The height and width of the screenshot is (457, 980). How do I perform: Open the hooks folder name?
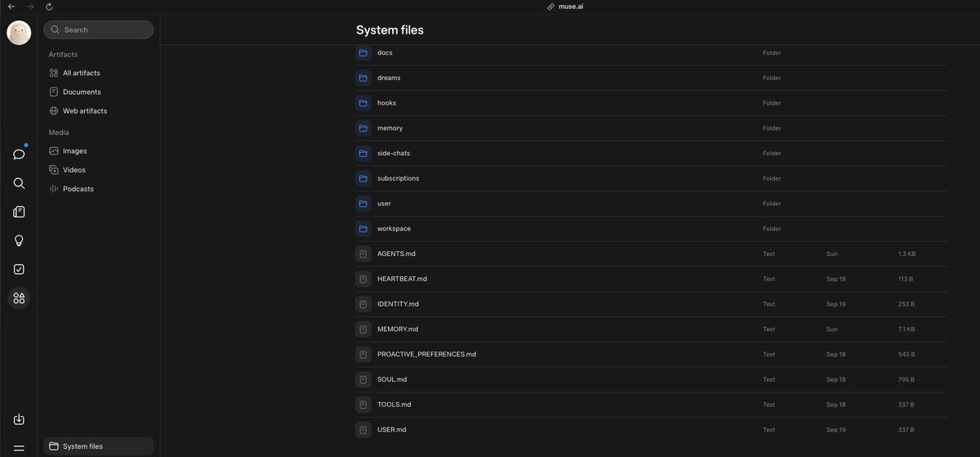(x=386, y=103)
